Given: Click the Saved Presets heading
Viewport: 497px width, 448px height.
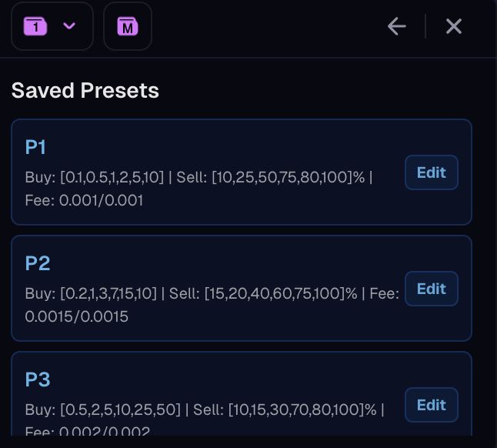Looking at the screenshot, I should pos(85,91).
